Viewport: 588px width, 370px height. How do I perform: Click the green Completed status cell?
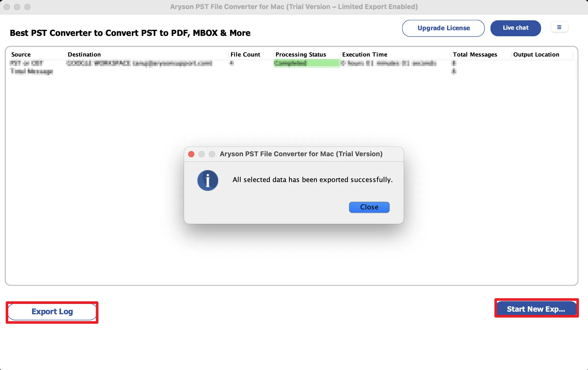[307, 63]
